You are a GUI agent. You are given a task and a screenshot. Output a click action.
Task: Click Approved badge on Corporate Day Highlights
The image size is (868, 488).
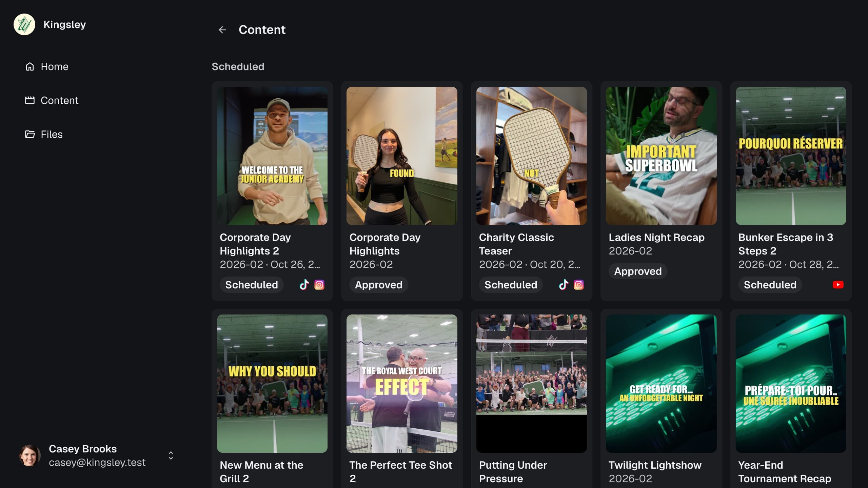[378, 285]
